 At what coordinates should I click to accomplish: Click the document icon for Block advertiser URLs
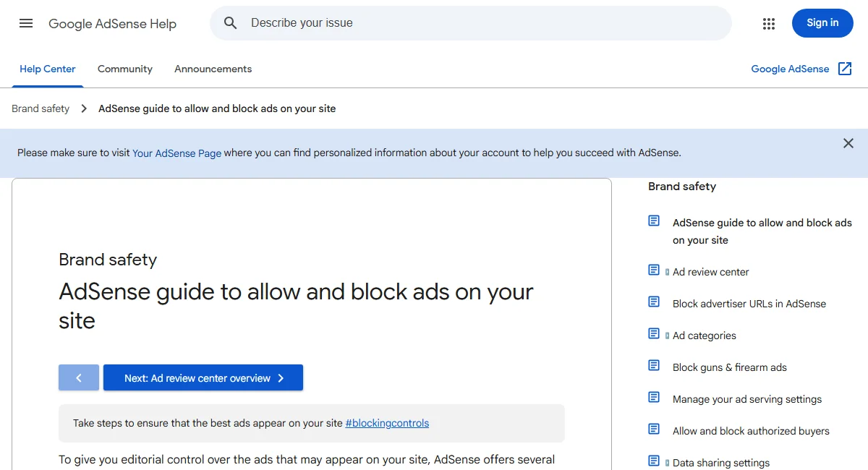click(654, 302)
